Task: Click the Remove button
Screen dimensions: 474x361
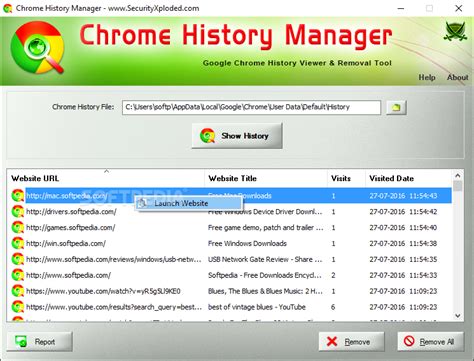Action: 351,342
